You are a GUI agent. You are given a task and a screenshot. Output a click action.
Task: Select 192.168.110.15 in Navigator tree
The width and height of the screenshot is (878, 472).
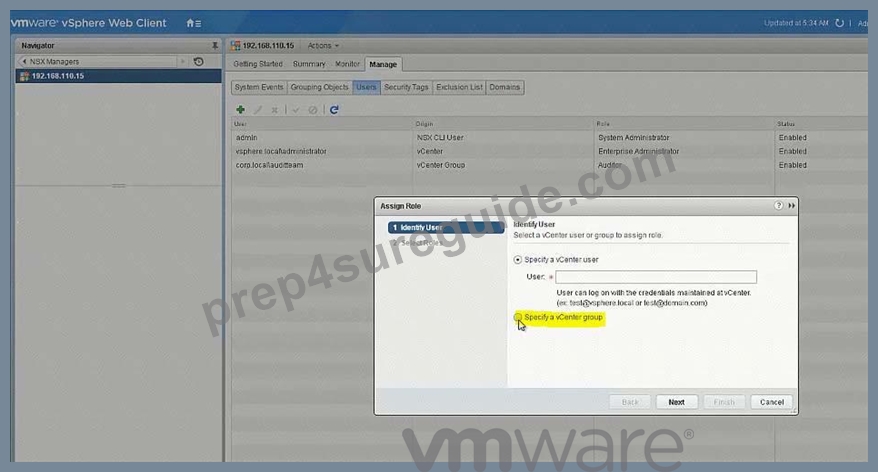[x=118, y=76]
